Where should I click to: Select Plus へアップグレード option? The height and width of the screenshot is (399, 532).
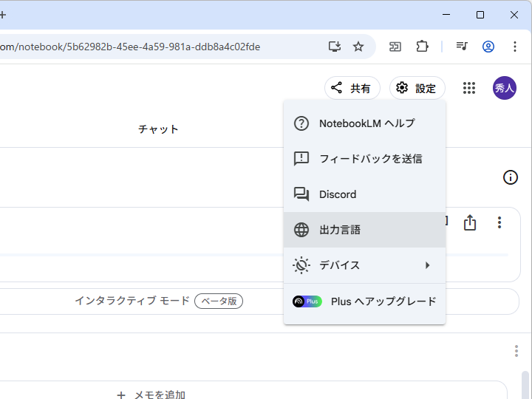(x=364, y=301)
